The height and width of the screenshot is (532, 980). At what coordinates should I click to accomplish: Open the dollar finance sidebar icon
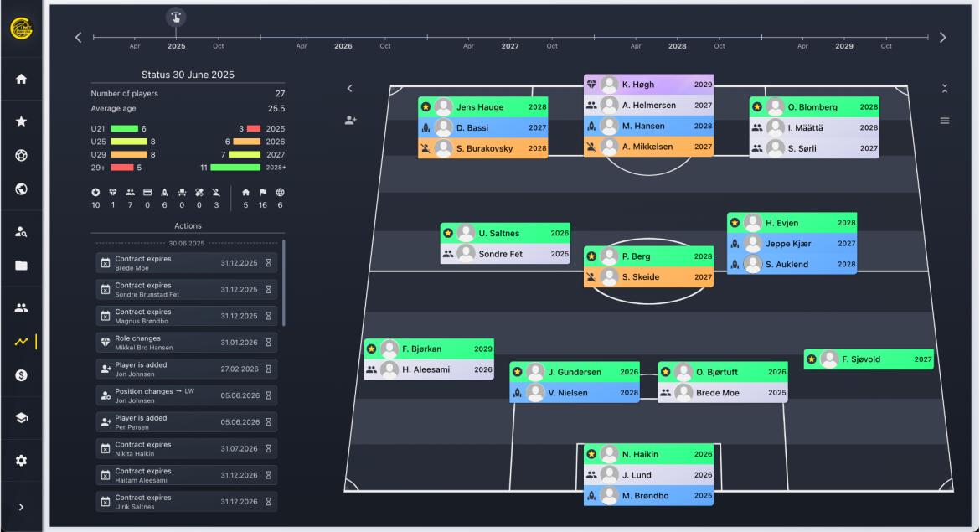(x=21, y=375)
